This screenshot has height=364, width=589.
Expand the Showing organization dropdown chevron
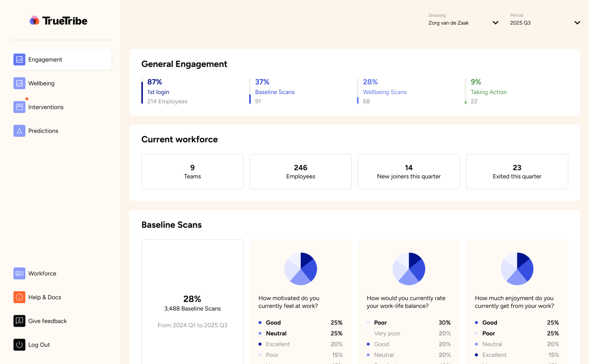(x=495, y=23)
